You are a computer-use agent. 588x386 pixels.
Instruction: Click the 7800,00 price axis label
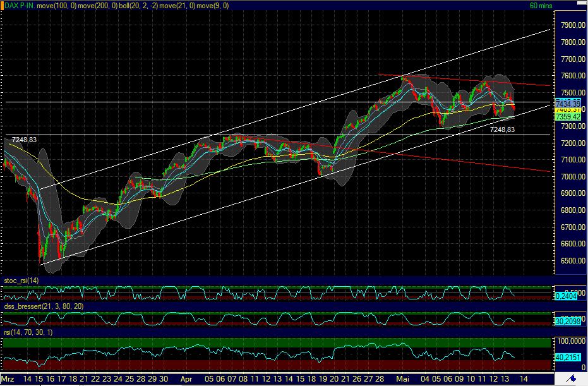point(573,42)
